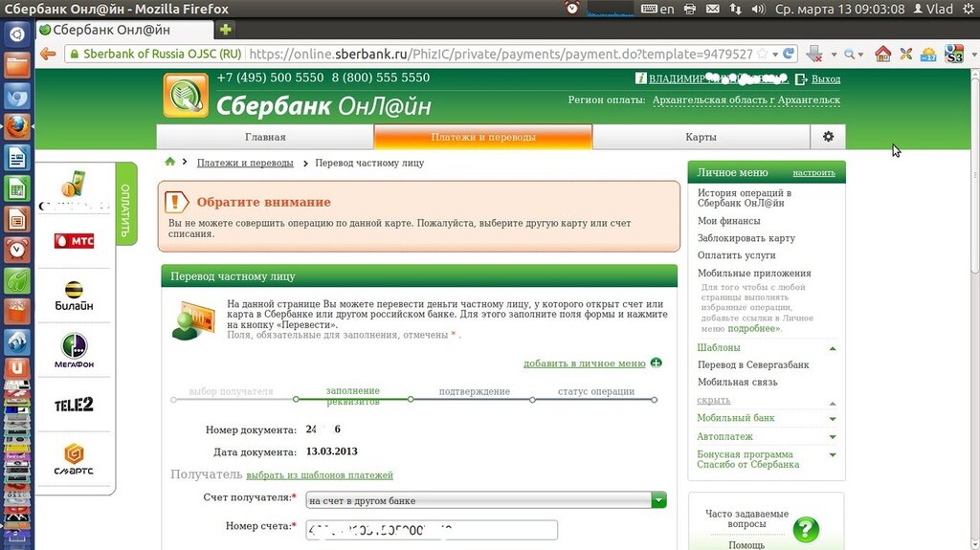Open the Ubuntu Dash from the launcher
980x550 pixels.
(x=17, y=33)
